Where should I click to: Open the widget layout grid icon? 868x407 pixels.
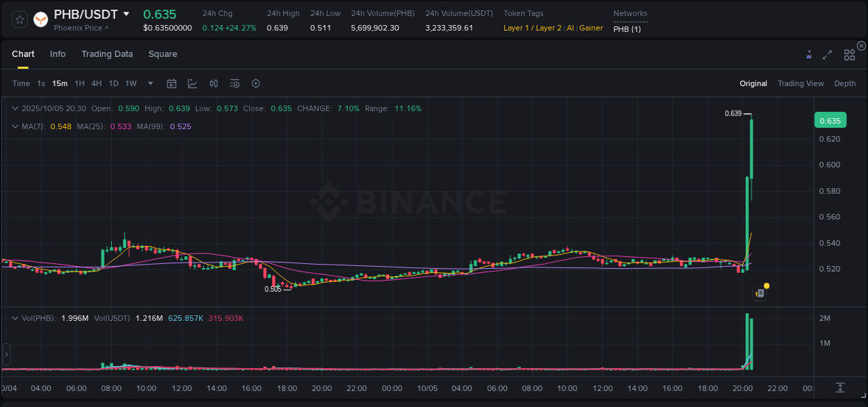[x=849, y=54]
